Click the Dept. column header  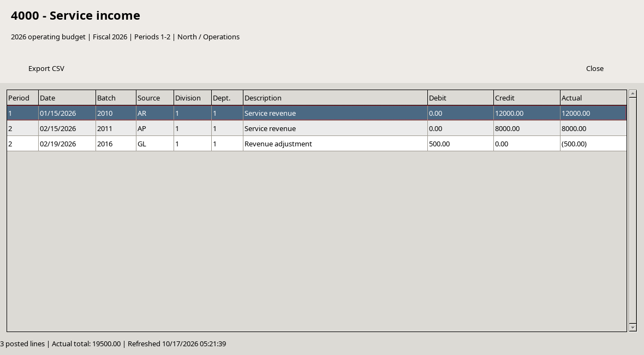point(227,98)
